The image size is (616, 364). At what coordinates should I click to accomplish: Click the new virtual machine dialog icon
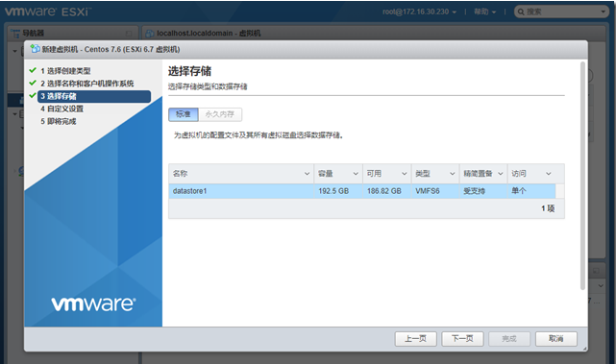point(35,49)
